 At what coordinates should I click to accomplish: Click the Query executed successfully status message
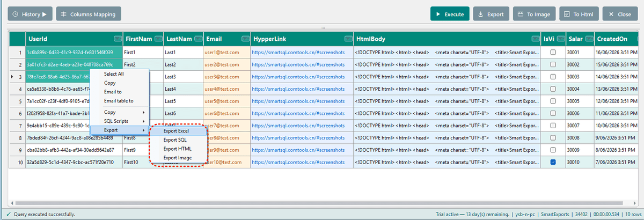click(44, 214)
